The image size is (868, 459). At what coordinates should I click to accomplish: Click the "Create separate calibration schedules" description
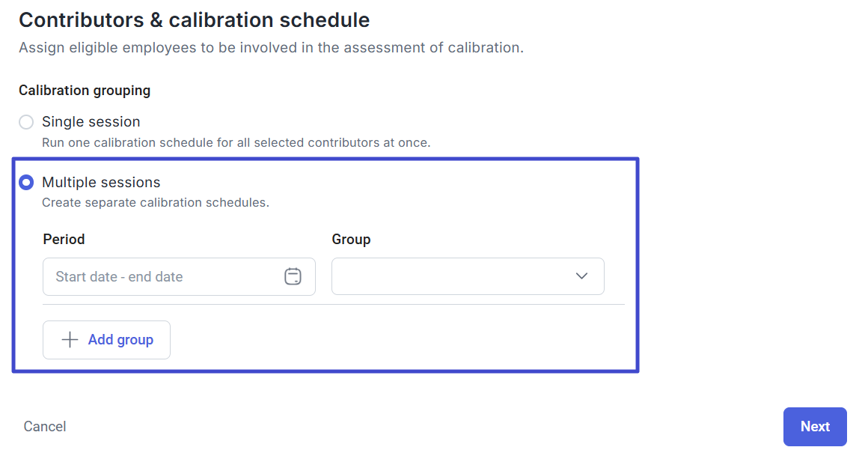pyautogui.click(x=155, y=203)
